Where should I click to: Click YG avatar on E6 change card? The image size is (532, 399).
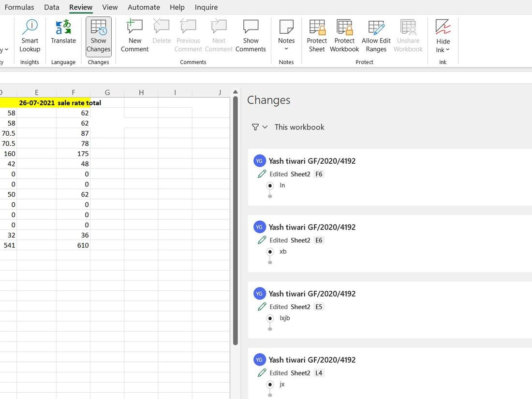[260, 227]
